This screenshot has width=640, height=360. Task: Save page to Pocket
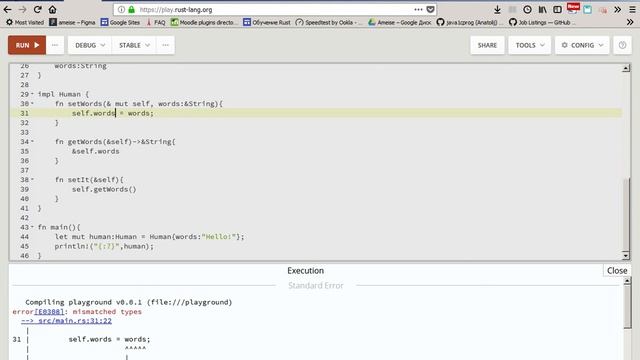[x=430, y=9]
